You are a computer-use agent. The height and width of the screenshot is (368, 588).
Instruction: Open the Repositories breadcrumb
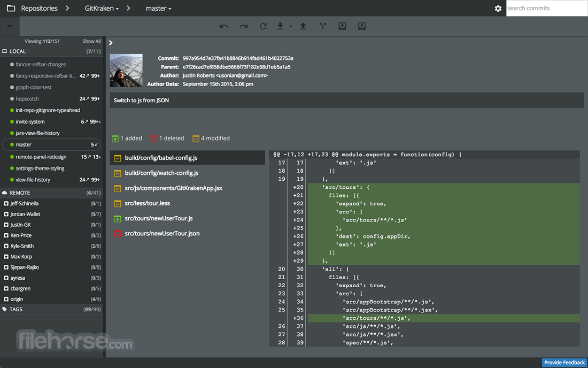[x=40, y=8]
